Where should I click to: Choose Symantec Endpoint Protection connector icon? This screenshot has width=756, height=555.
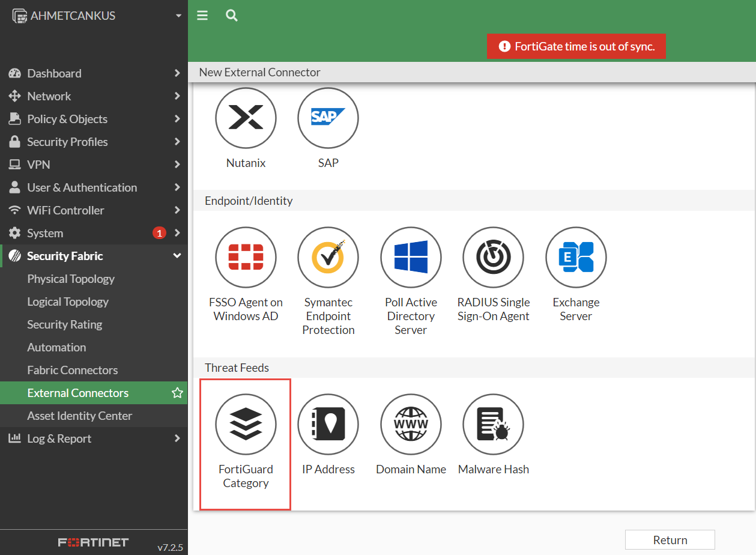tap(328, 257)
